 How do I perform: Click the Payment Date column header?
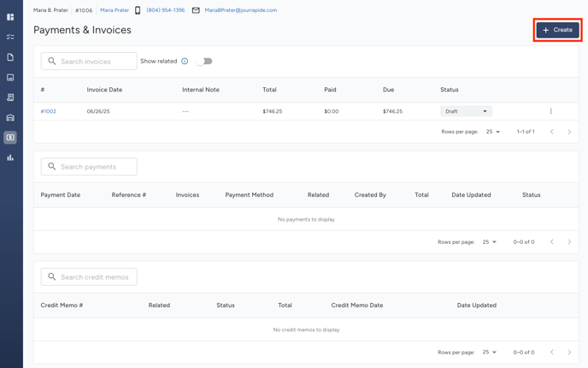point(61,195)
